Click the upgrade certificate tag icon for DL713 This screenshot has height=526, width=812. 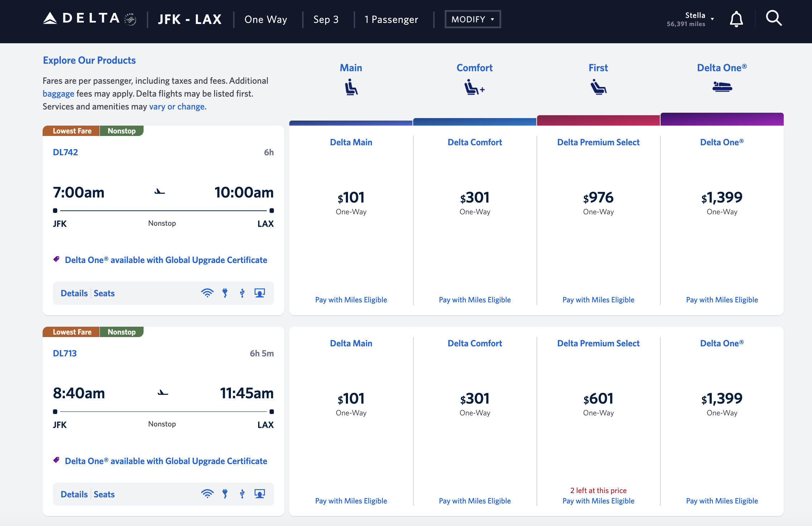click(x=56, y=460)
